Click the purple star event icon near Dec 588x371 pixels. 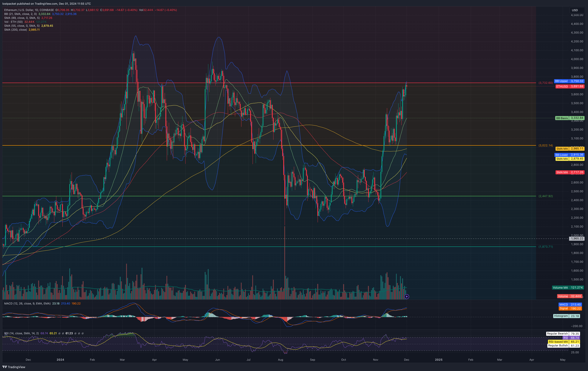click(x=407, y=296)
